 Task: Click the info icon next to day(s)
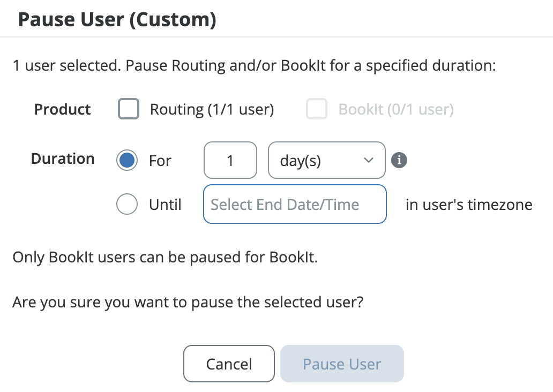pyautogui.click(x=399, y=160)
